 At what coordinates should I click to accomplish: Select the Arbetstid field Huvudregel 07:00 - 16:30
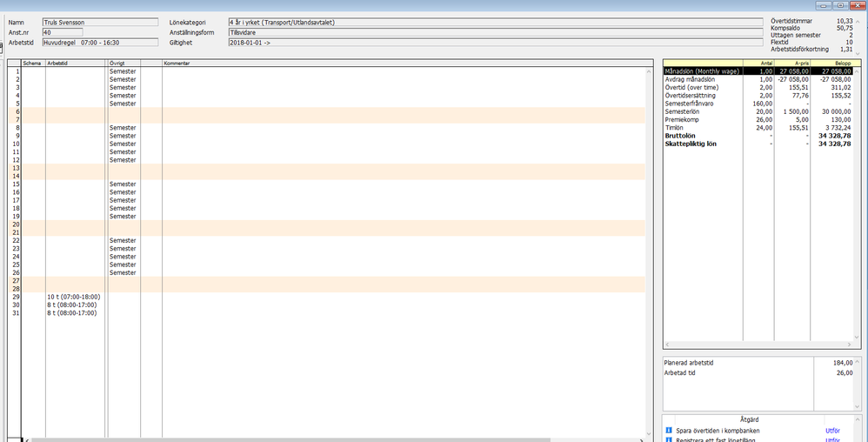coord(100,42)
